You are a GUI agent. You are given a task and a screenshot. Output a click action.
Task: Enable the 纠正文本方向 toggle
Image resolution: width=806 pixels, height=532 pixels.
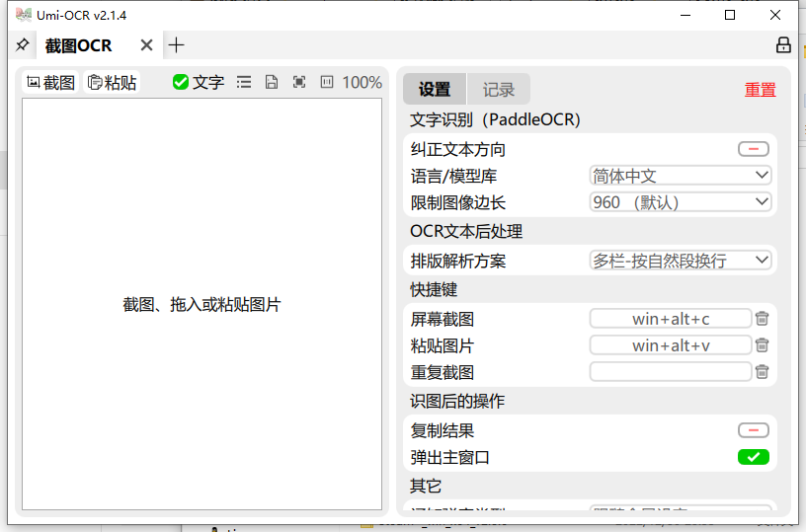(753, 149)
